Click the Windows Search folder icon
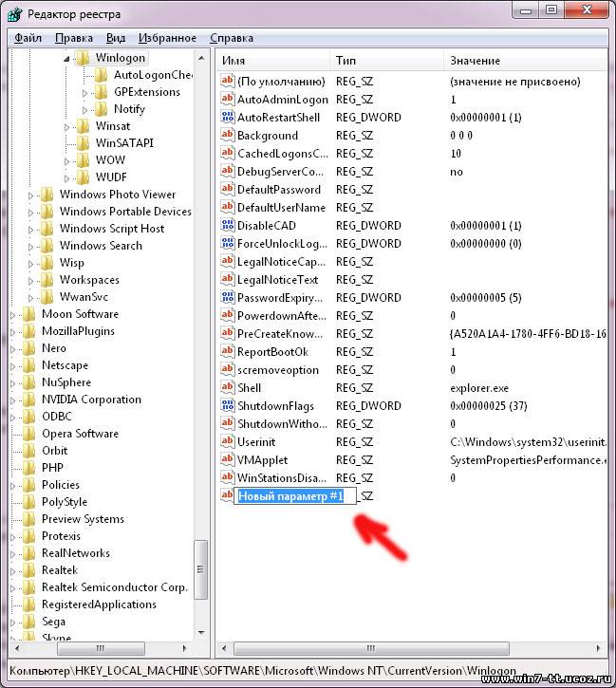The width and height of the screenshot is (616, 688). coord(47,245)
